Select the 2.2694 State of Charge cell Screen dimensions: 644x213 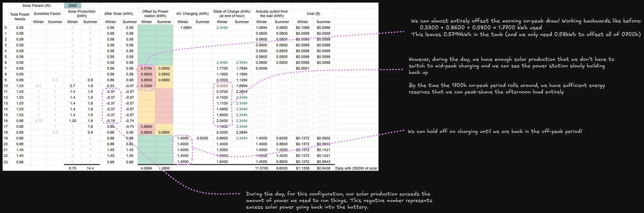tap(242, 92)
